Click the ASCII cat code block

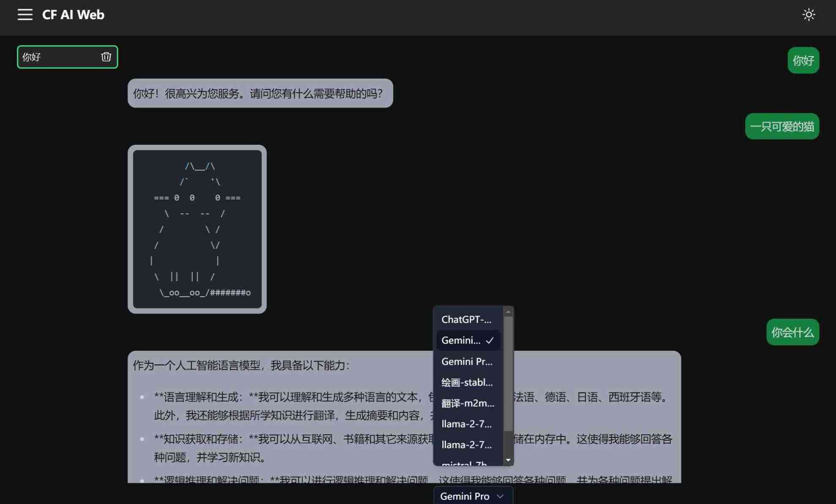click(197, 229)
